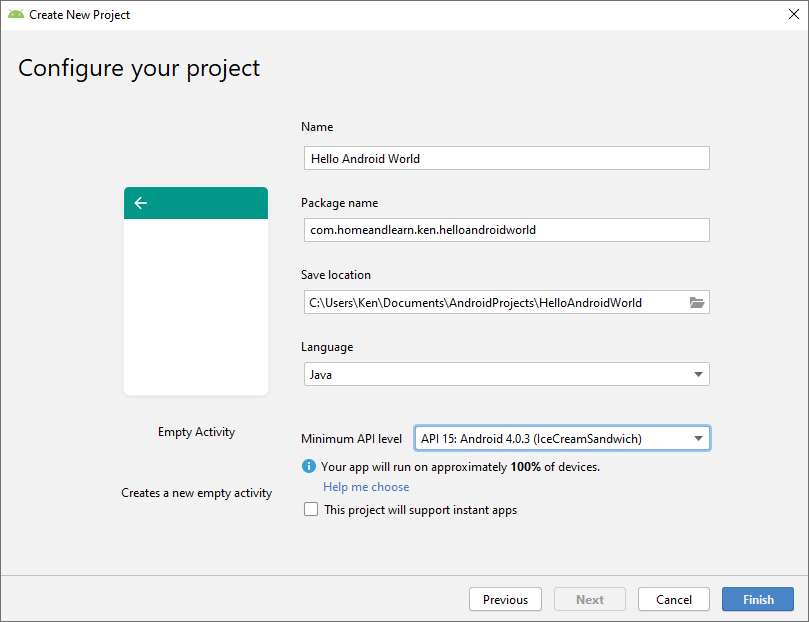
Task: Click the Save location path field
Action: pos(490,302)
